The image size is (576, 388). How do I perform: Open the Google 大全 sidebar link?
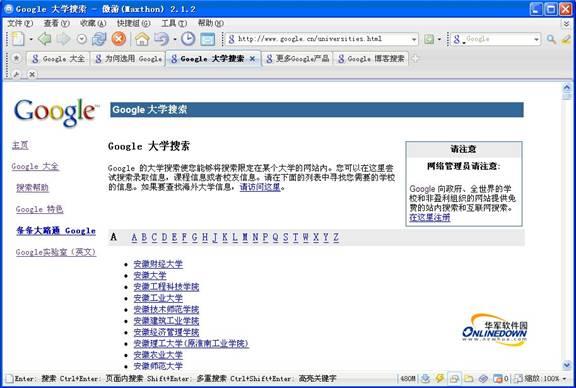pyautogui.click(x=35, y=166)
